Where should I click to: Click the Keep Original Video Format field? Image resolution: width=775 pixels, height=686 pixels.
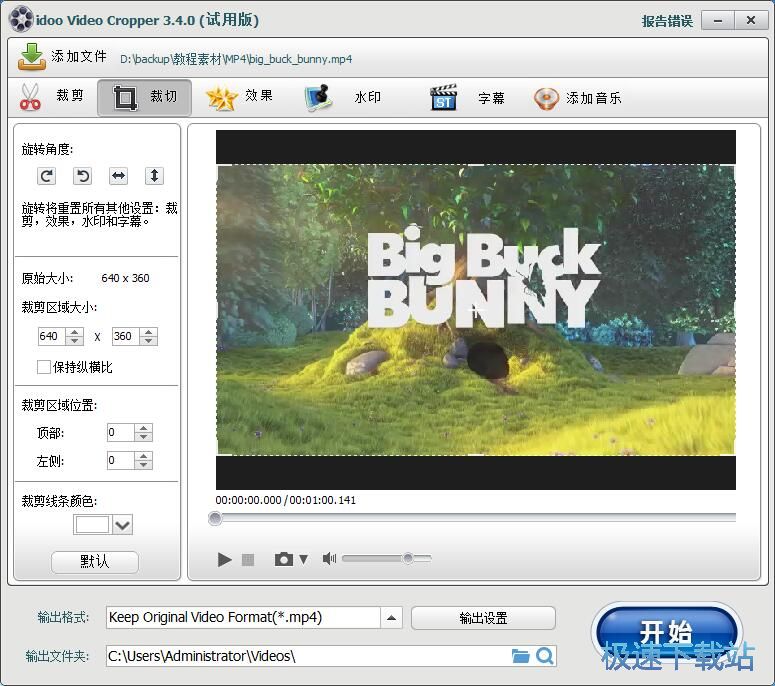point(243,617)
